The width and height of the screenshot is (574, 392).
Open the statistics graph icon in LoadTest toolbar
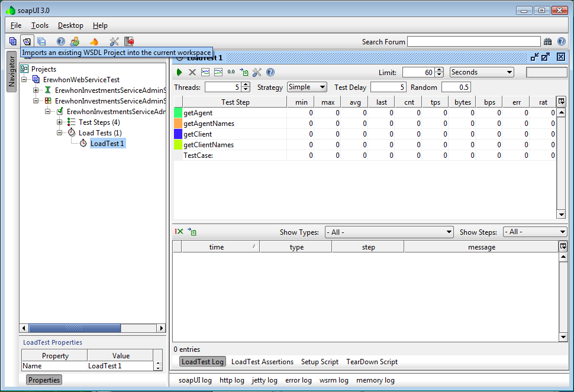tap(205, 72)
